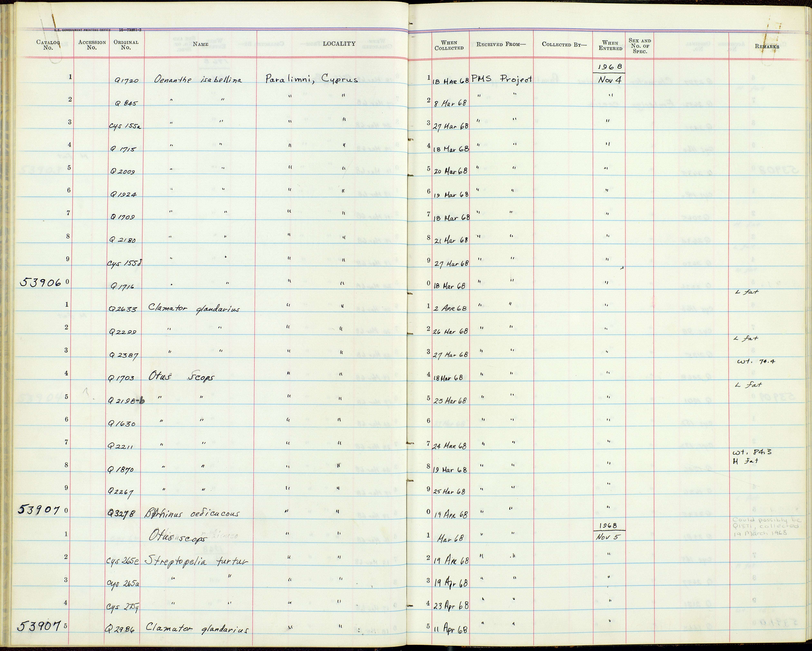
Task: Click 'Clamator glandarius' in the Q 2986 row
Action: pos(197,629)
